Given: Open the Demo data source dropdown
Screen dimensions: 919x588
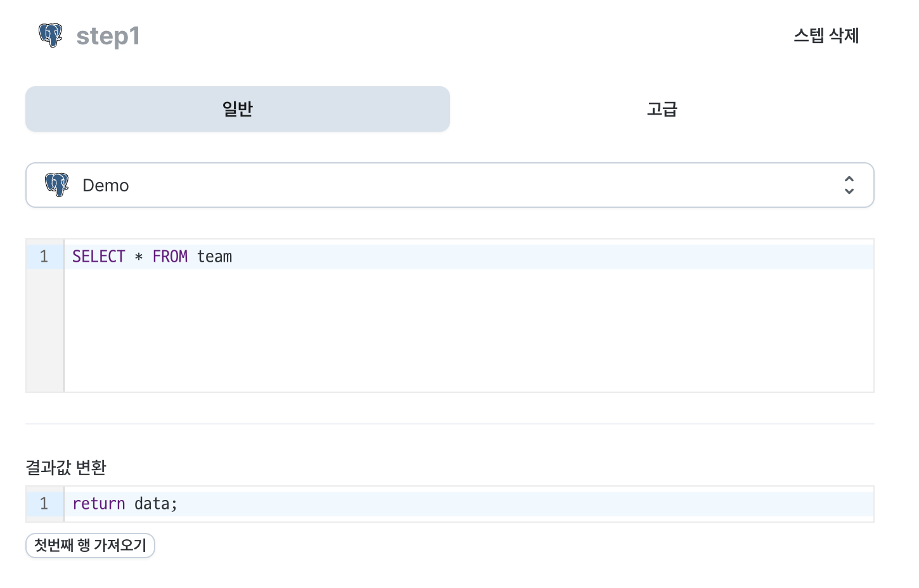Looking at the screenshot, I should [x=450, y=185].
